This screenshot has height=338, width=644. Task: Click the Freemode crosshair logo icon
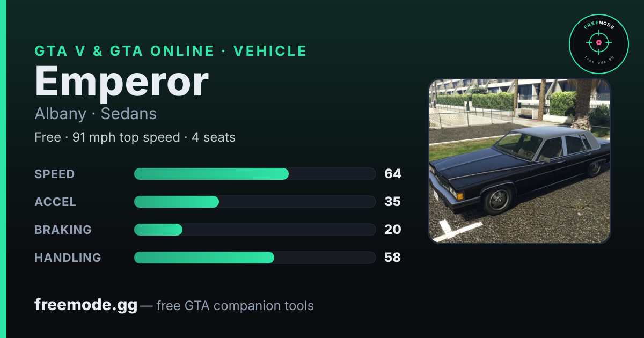[598, 44]
